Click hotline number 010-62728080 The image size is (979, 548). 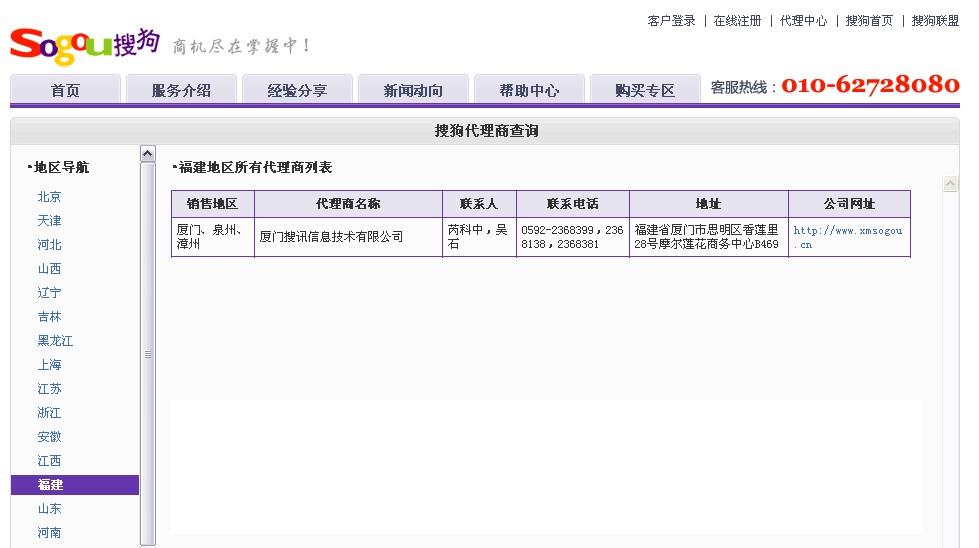pos(870,85)
